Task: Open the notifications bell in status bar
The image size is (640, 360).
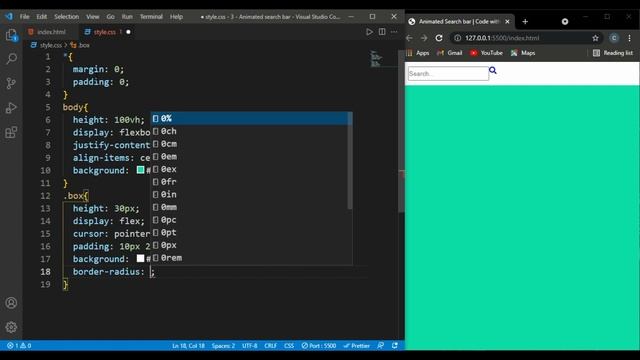Action: click(x=395, y=346)
